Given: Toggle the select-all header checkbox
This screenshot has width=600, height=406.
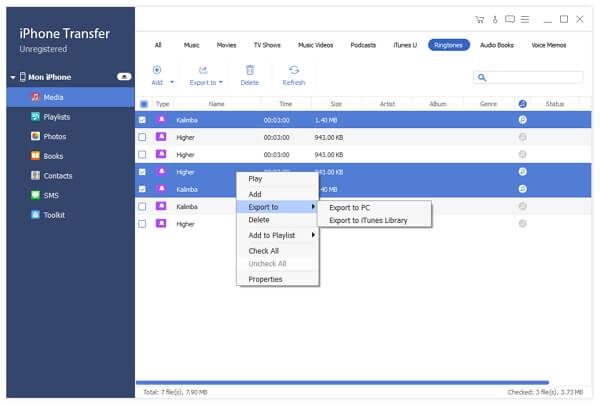Looking at the screenshot, I should pyautogui.click(x=144, y=104).
